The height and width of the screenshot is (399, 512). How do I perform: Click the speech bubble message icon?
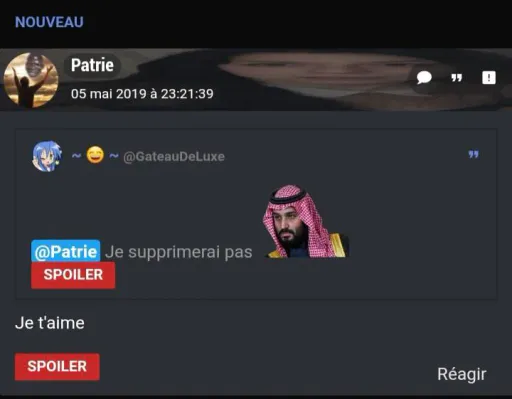click(x=424, y=78)
